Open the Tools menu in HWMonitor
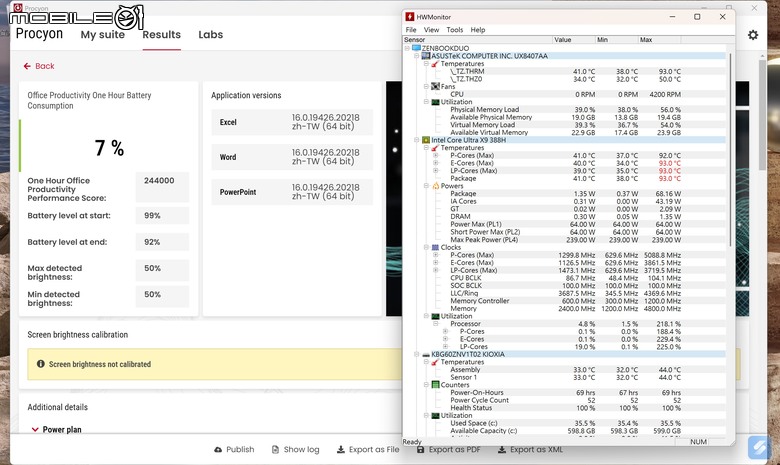The width and height of the screenshot is (780, 465). coord(455,30)
